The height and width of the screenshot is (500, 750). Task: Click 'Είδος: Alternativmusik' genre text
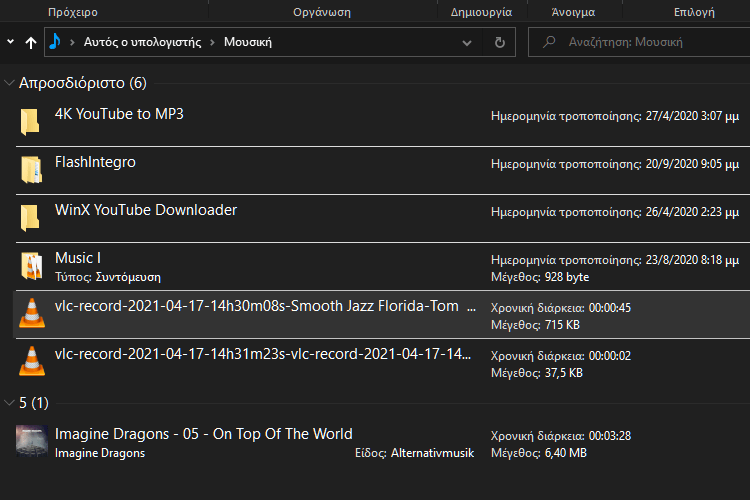(x=414, y=453)
